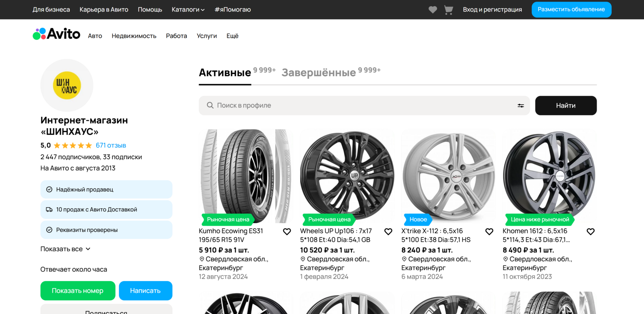This screenshot has height=314, width=644.
Task: Click Разместить объявление button
Action: (x=571, y=10)
